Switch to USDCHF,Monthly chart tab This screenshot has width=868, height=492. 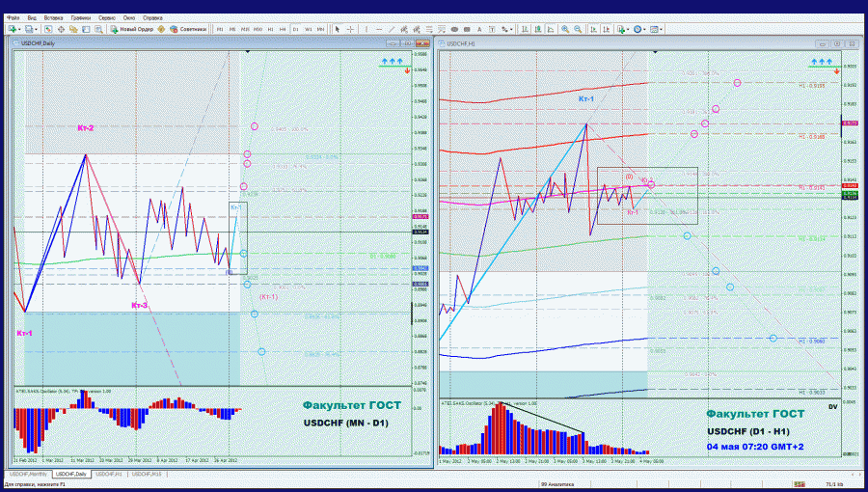click(x=28, y=475)
